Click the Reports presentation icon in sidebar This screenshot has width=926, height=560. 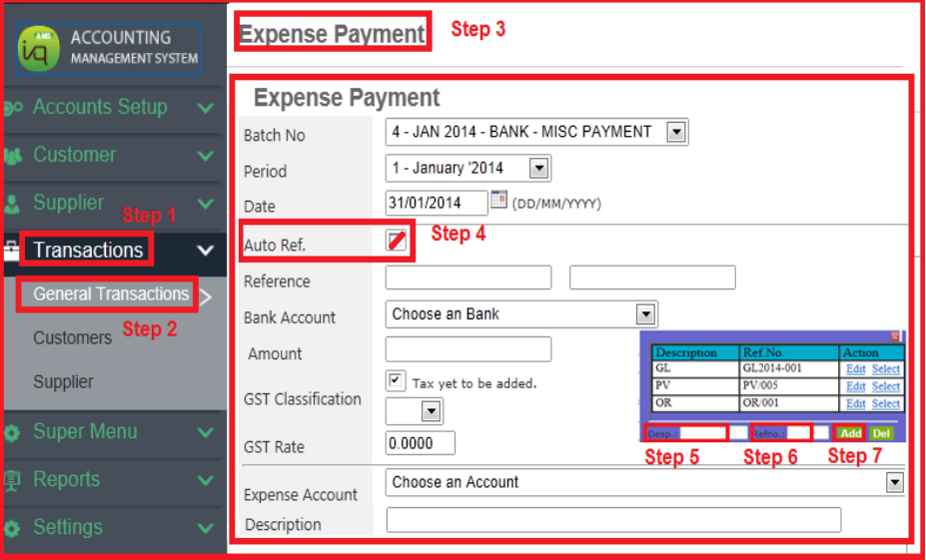tap(13, 480)
